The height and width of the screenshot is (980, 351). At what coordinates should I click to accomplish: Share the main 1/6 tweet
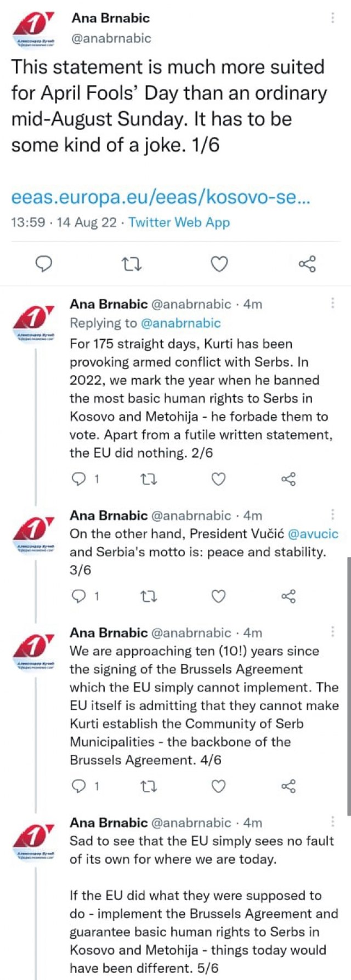coord(307,264)
